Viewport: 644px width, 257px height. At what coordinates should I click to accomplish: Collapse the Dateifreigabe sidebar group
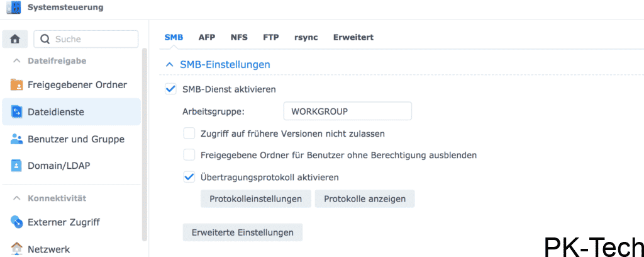click(x=16, y=61)
